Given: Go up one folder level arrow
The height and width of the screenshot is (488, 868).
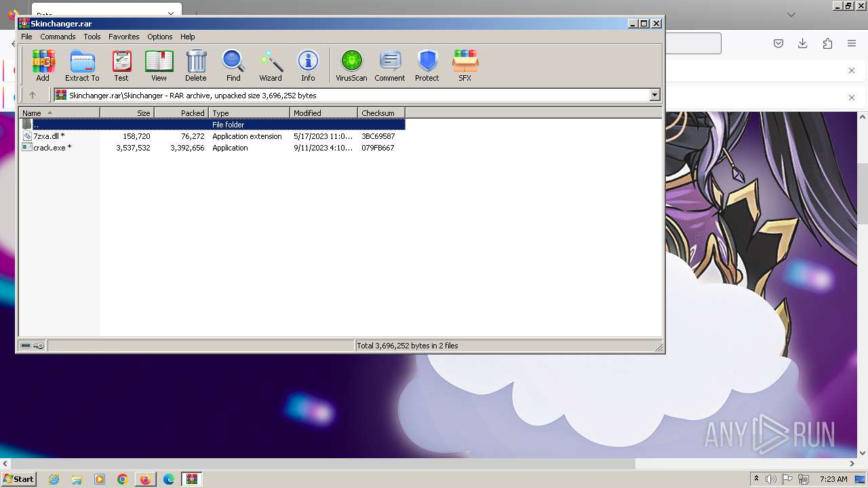Looking at the screenshot, I should click(x=32, y=96).
